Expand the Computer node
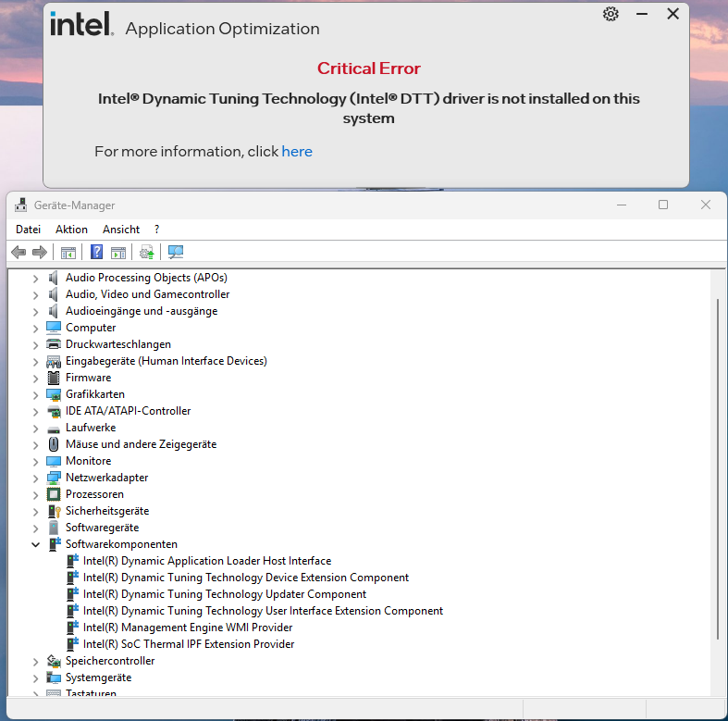The height and width of the screenshot is (721, 728). (x=36, y=329)
